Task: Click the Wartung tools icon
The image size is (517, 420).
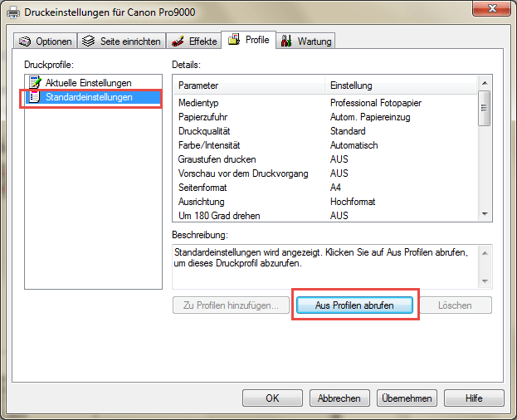Action: (x=286, y=41)
